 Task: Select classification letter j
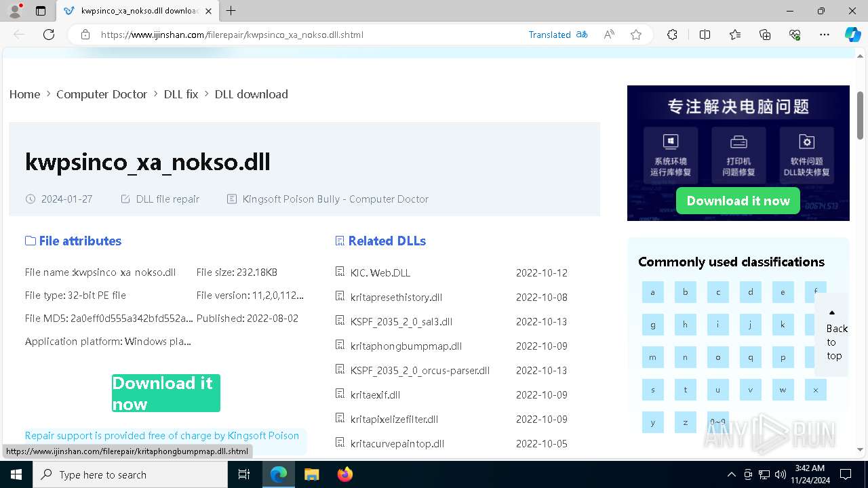751,325
